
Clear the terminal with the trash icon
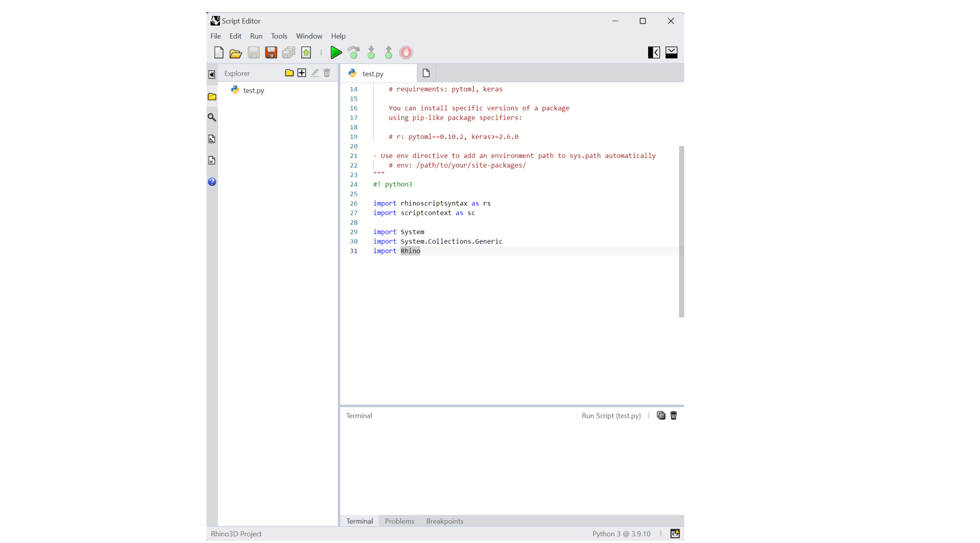[673, 415]
